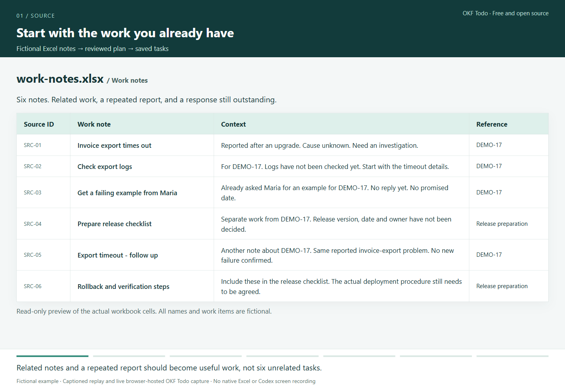565x392 pixels.
Task: Click the 'Invoice export times out' work note
Action: [114, 145]
